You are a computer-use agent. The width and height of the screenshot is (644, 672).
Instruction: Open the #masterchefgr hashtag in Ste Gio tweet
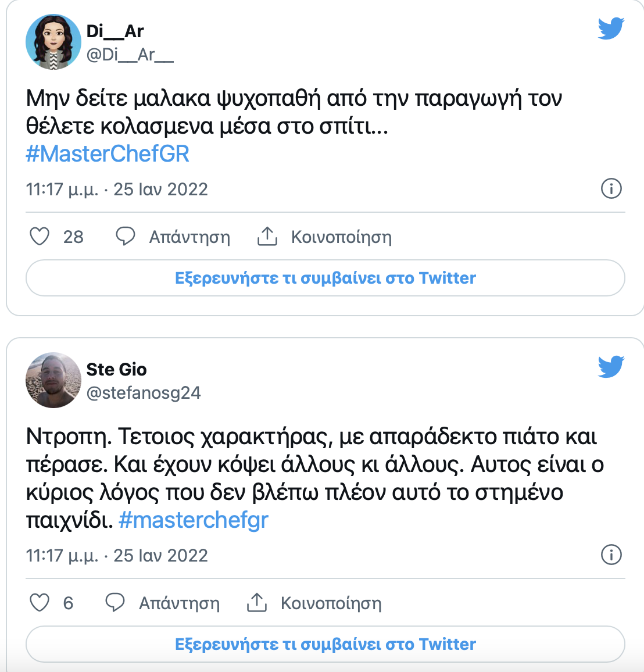click(194, 520)
